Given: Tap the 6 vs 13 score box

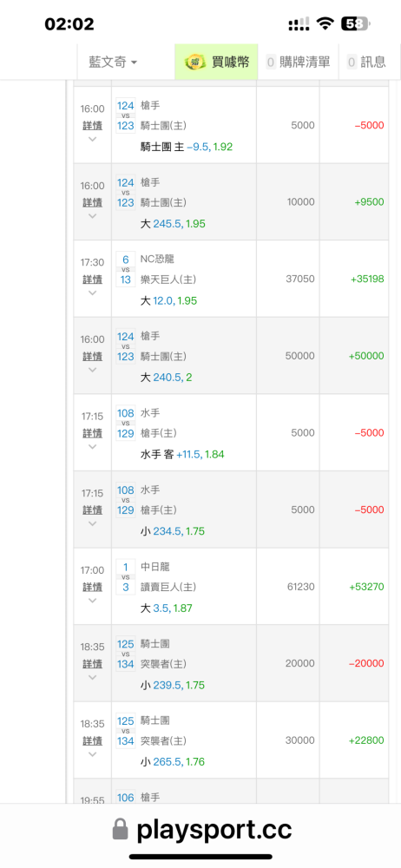Looking at the screenshot, I should point(126,269).
